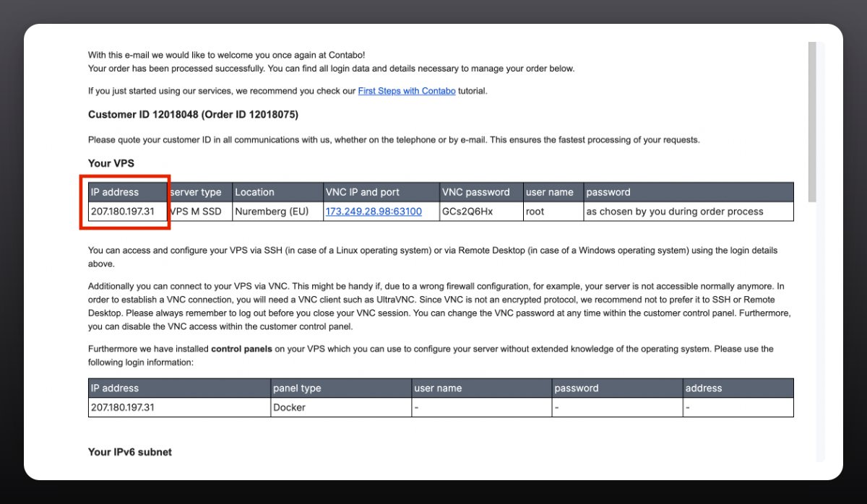Click the Your IPv6 subnet heading
This screenshot has width=867, height=504.
tap(130, 452)
